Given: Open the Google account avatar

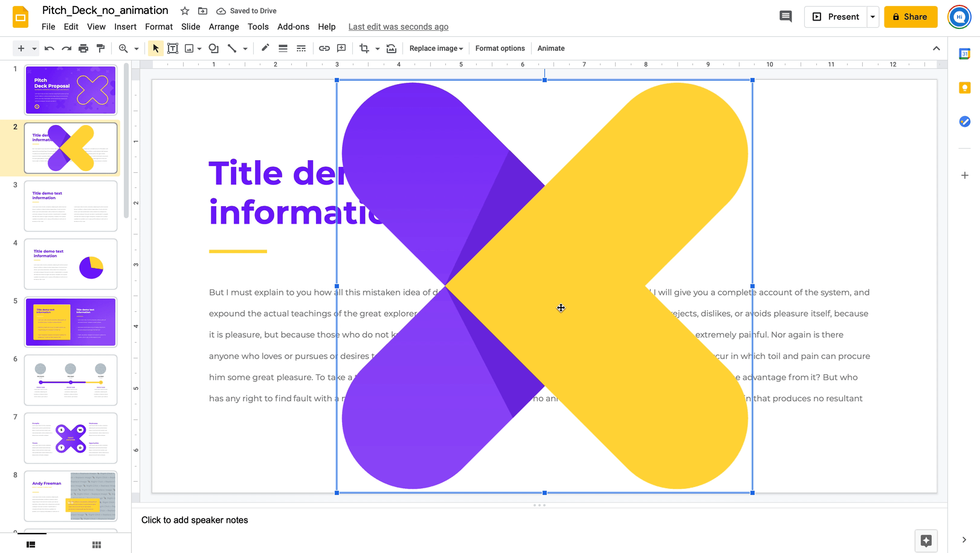Looking at the screenshot, I should tap(959, 17).
